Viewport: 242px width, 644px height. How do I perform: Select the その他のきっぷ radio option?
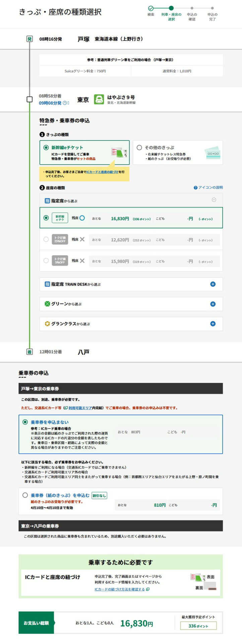click(139, 148)
